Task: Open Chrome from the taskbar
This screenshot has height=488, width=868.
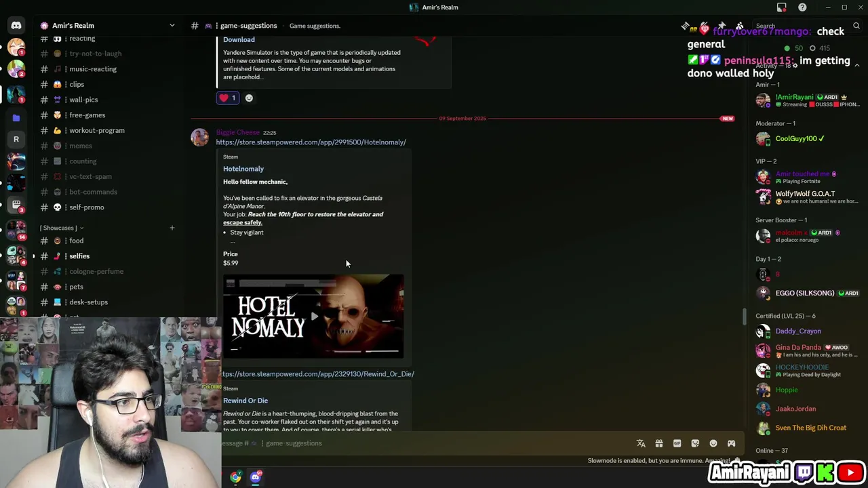Action: pyautogui.click(x=235, y=477)
